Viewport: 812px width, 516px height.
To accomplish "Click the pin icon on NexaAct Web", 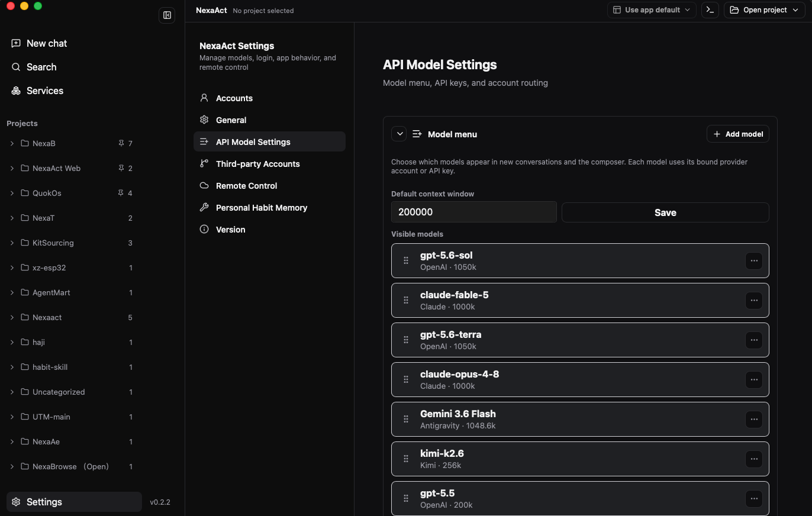I will [121, 168].
